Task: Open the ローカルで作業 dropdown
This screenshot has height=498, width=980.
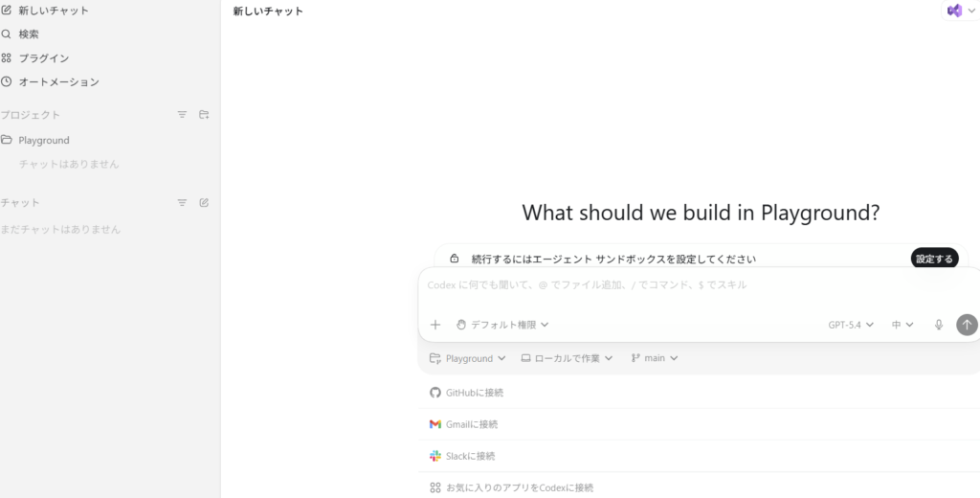Action: (x=567, y=358)
